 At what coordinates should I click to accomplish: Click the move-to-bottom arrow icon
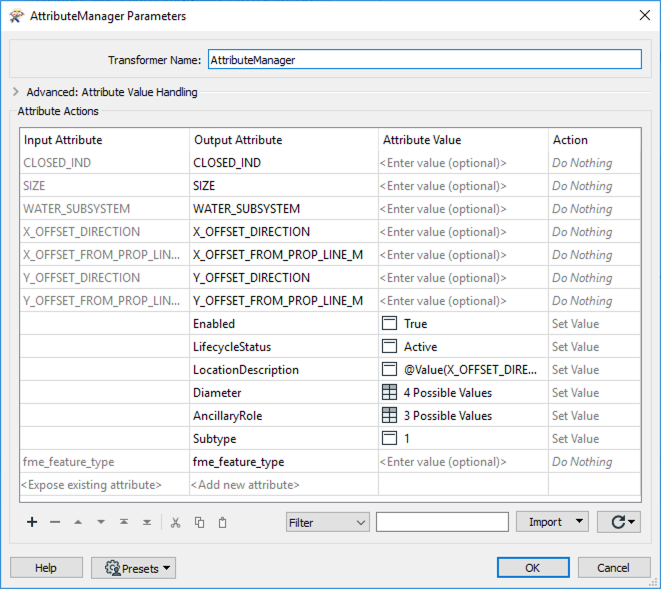pyautogui.click(x=147, y=522)
